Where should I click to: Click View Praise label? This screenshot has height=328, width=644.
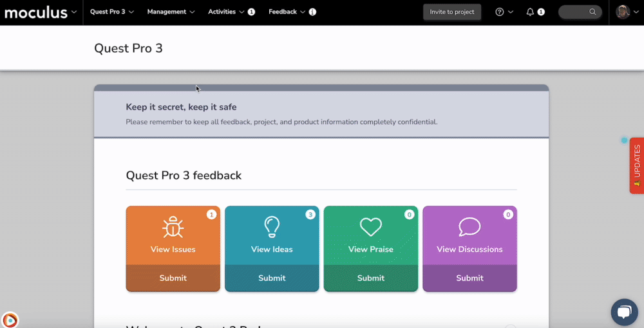pyautogui.click(x=371, y=250)
